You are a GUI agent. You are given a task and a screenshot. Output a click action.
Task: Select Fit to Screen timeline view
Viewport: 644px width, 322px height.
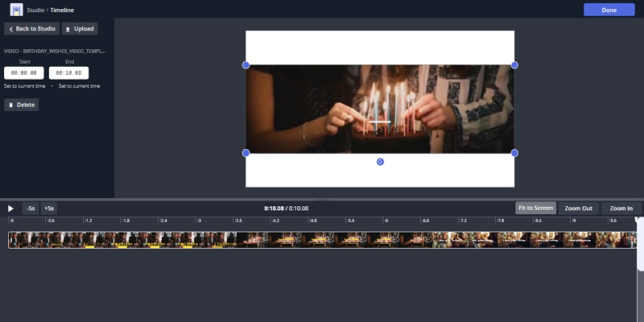coord(535,208)
